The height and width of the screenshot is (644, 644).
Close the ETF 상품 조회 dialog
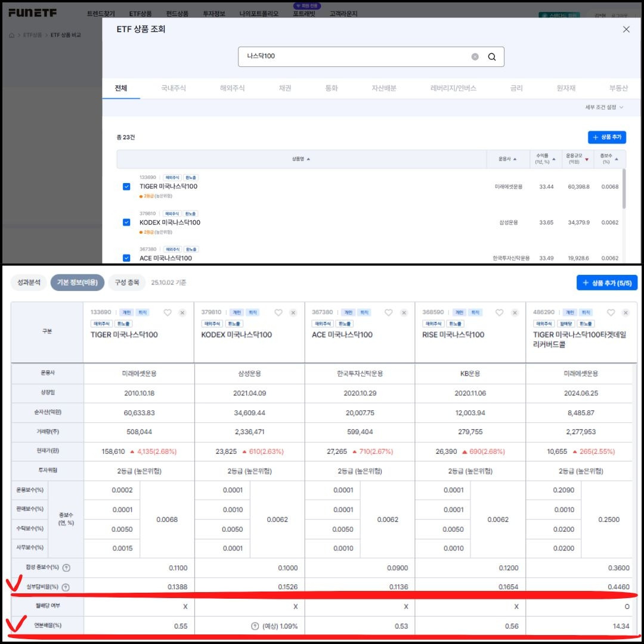pos(626,29)
